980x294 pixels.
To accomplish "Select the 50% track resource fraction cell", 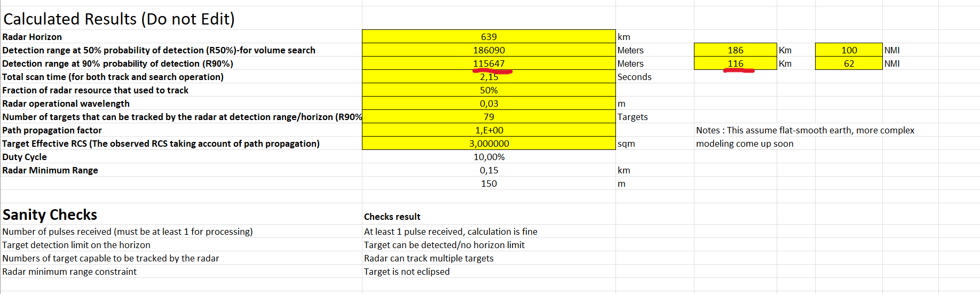I will coord(488,90).
